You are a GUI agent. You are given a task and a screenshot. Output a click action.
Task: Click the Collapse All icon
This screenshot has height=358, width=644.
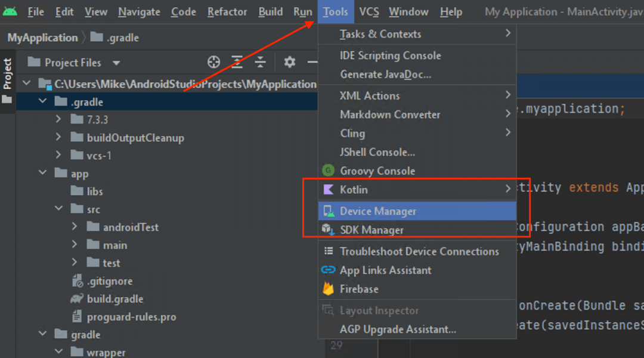point(260,62)
